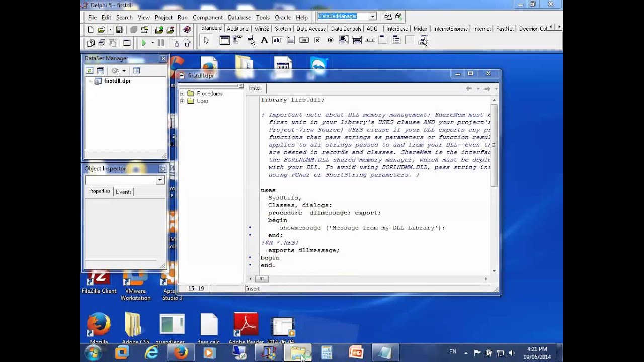This screenshot has height=362, width=644.
Task: Click the Open file folder icon
Action: 101,30
